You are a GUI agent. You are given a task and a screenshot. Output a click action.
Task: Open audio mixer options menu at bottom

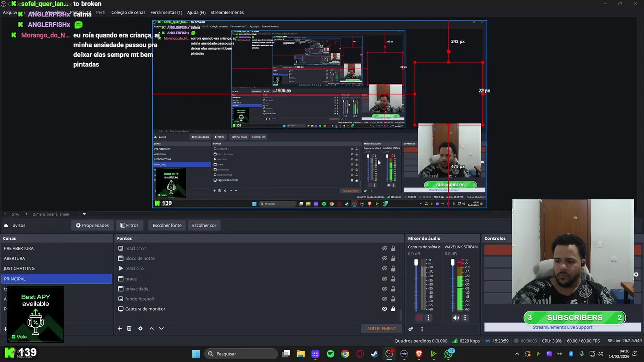point(422,329)
